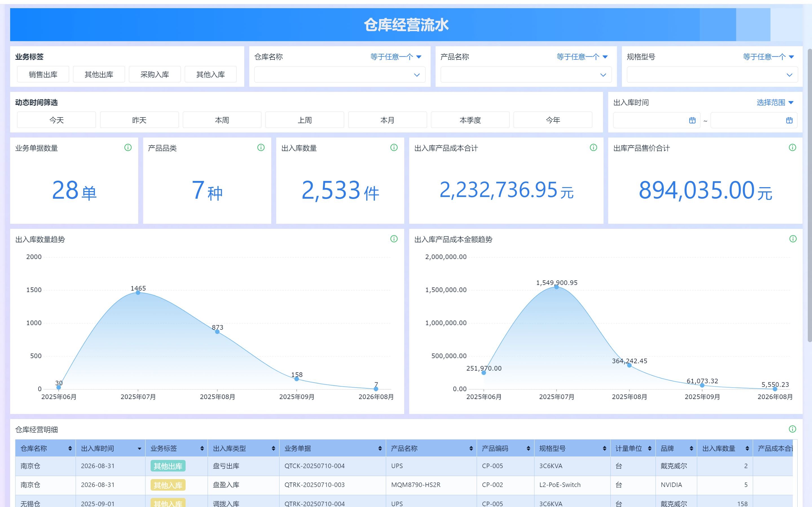Click info icon on 产品品类 card

click(261, 148)
